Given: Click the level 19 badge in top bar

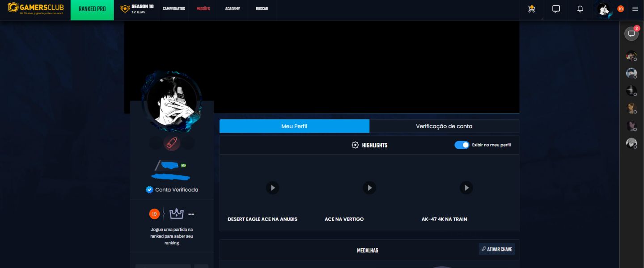Looking at the screenshot, I should [620, 9].
